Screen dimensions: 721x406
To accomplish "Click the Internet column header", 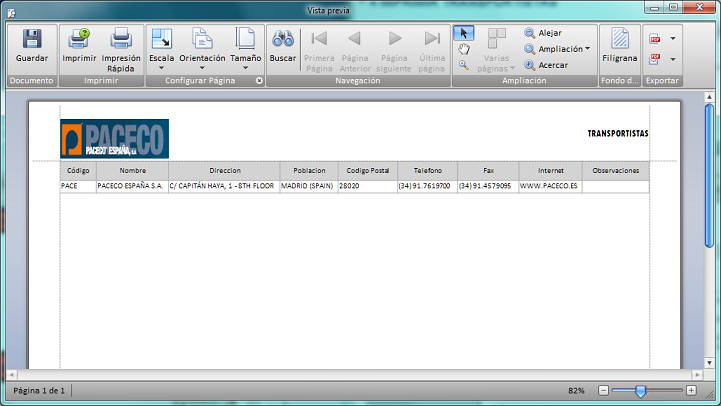I will pos(550,171).
